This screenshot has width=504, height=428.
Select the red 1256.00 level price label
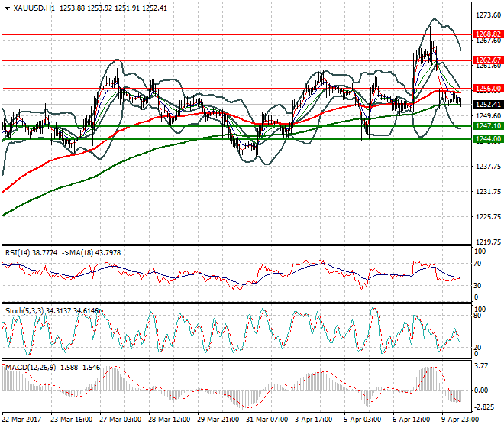pyautogui.click(x=488, y=89)
